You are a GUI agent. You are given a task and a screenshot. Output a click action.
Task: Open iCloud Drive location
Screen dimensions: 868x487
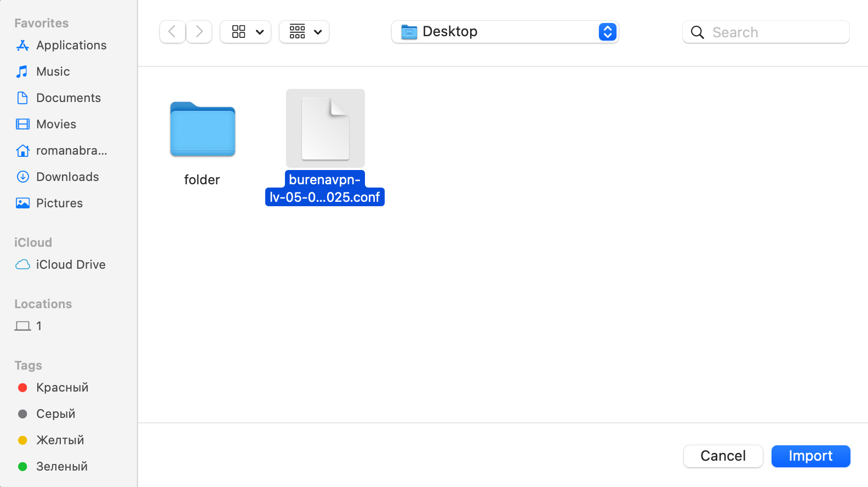[x=70, y=265]
